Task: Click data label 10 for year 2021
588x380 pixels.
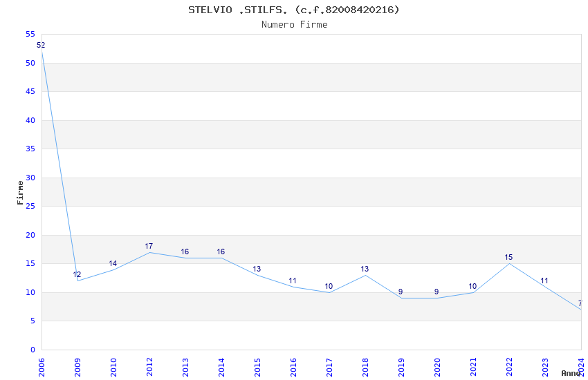Action: tap(472, 286)
